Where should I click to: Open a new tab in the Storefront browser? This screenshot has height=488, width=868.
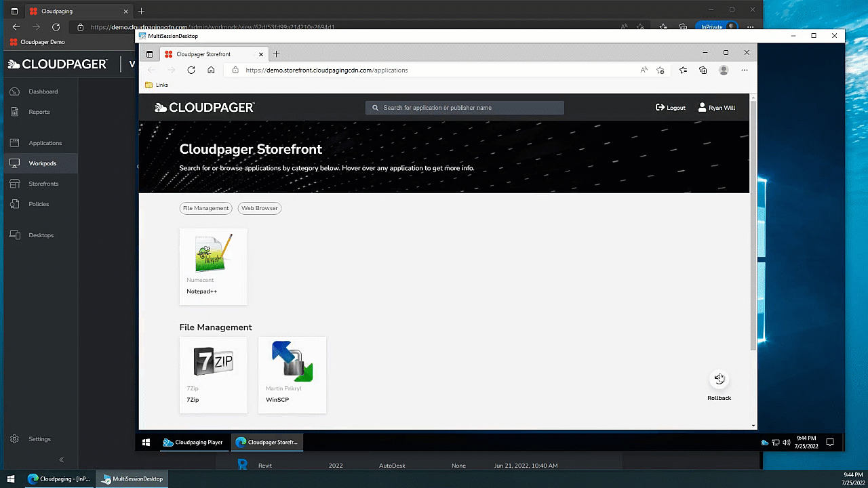click(x=276, y=54)
